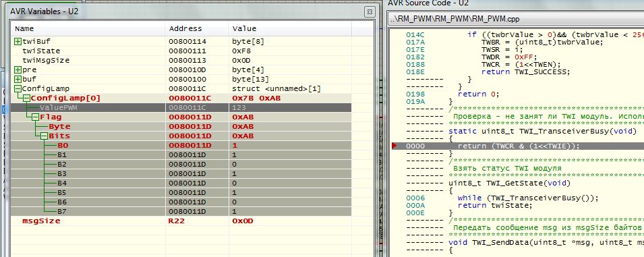644x257 pixels.
Task: Click the 'TWDR = 0xFF;' source line
Action: 509,57
